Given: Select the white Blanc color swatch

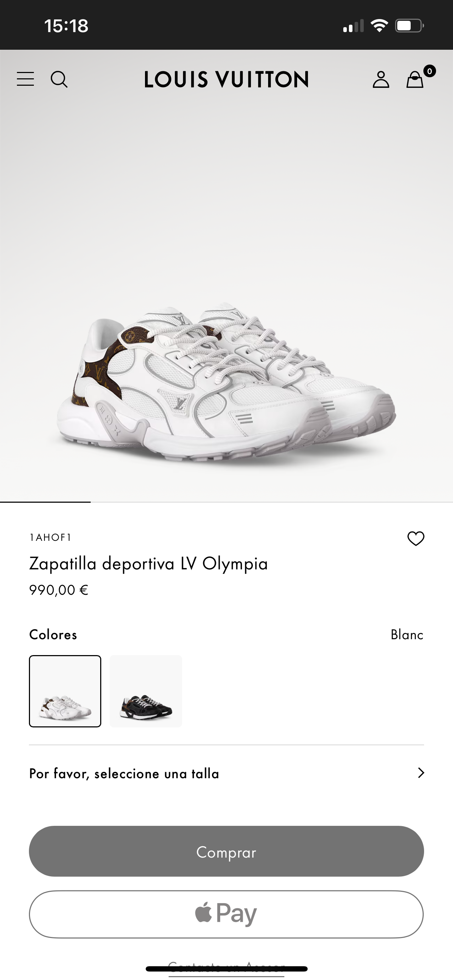Looking at the screenshot, I should point(65,691).
